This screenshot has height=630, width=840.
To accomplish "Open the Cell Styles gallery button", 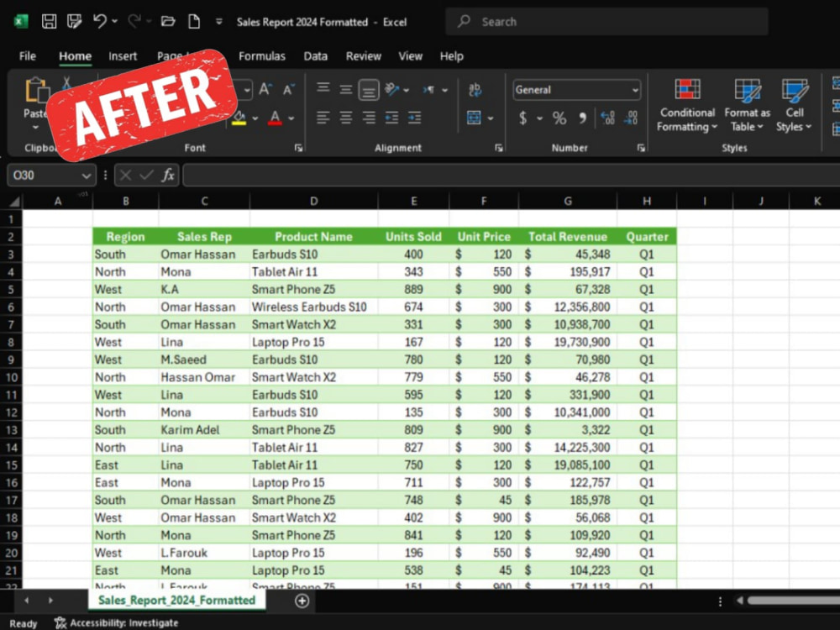I will pos(794,106).
